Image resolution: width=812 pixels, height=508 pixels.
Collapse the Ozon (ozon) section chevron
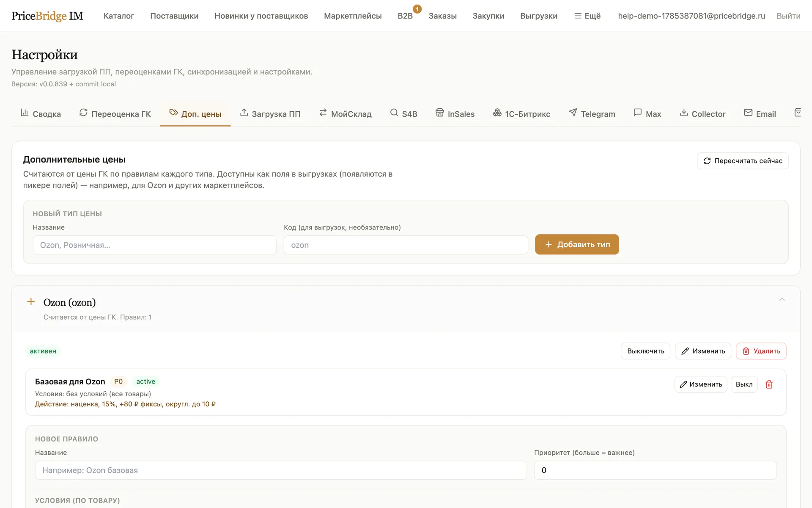[782, 299]
